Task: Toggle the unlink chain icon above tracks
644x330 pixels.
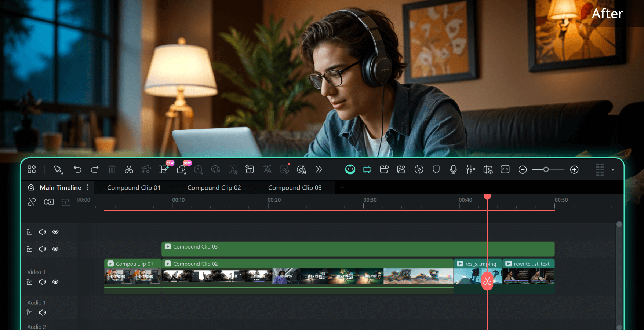Action: pos(32,202)
